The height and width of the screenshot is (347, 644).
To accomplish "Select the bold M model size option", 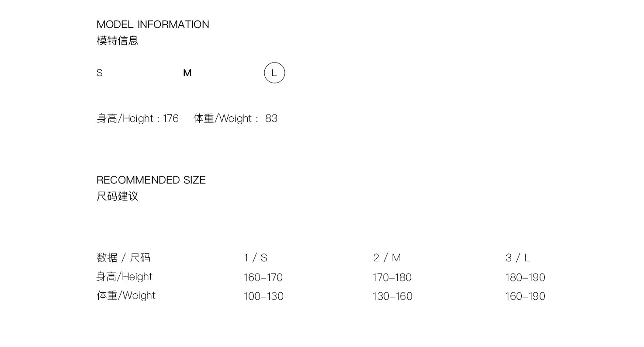I will 187,73.
